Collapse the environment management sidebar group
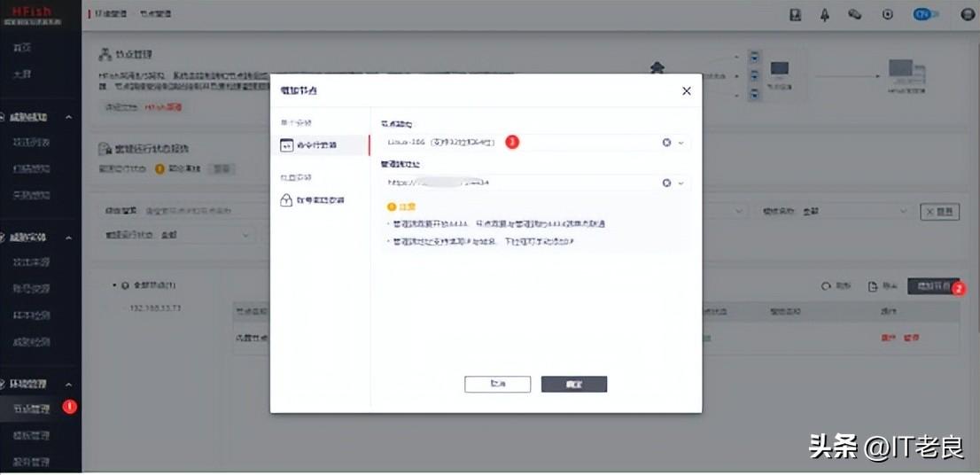 (70, 384)
